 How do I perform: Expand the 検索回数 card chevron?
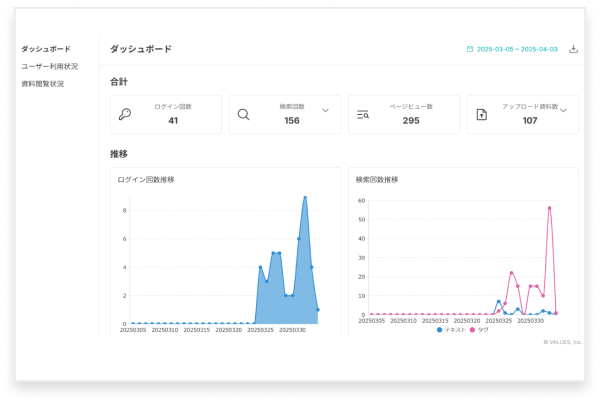(325, 111)
